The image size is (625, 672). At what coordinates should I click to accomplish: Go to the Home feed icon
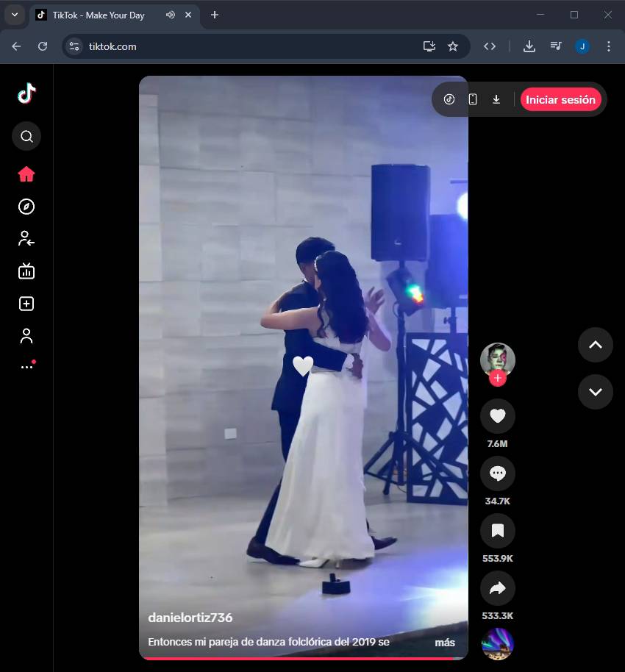(x=26, y=174)
